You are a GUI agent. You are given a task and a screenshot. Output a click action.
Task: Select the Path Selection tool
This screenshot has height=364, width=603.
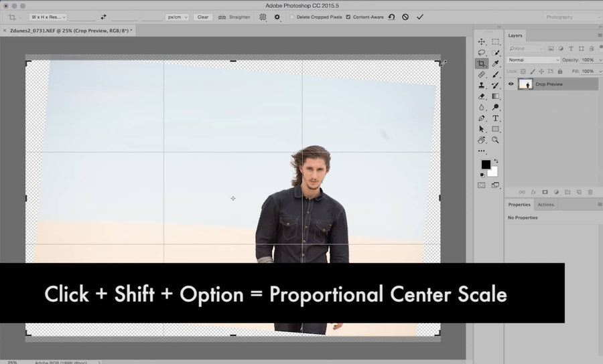pos(481,129)
